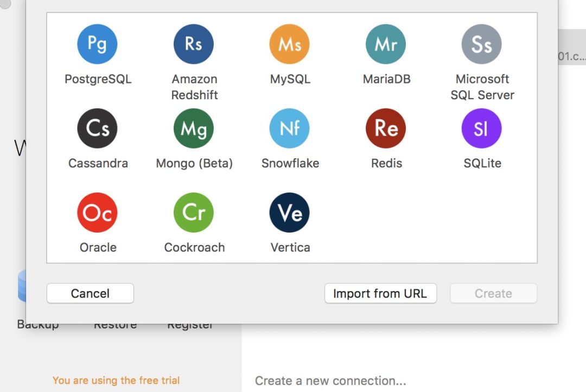Select the Snowflake icon
This screenshot has width=586, height=392.
(290, 128)
